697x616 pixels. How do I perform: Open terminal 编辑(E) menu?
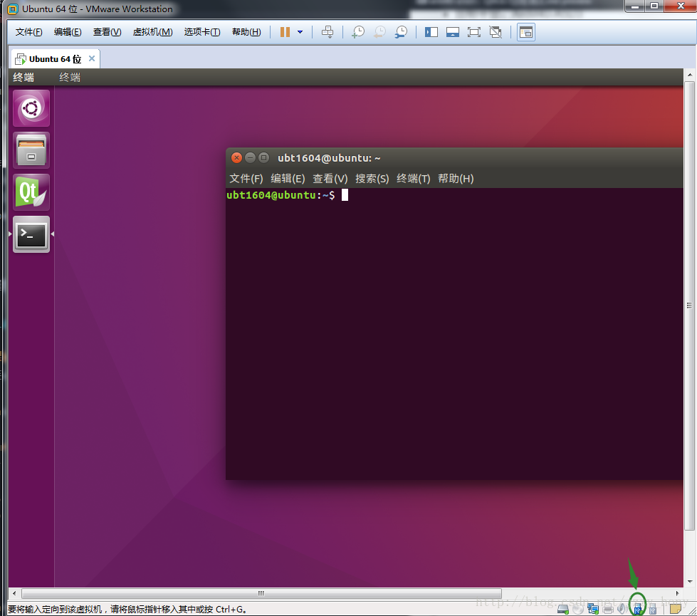288,179
